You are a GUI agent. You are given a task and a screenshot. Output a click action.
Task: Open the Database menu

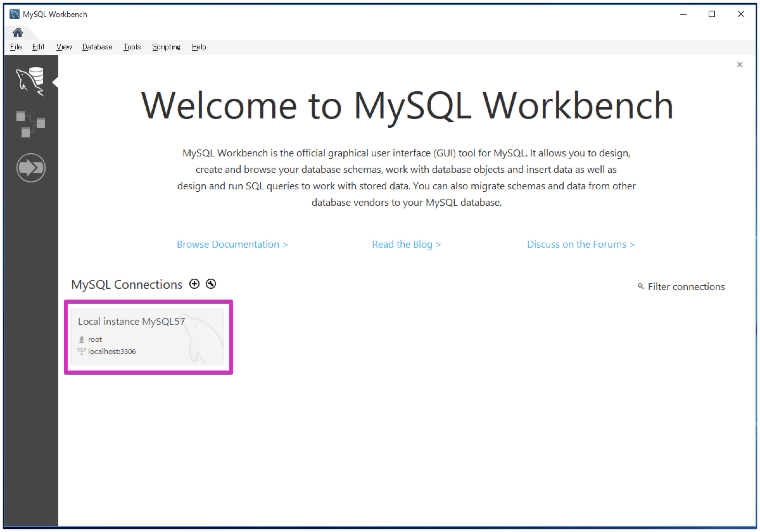(x=97, y=47)
